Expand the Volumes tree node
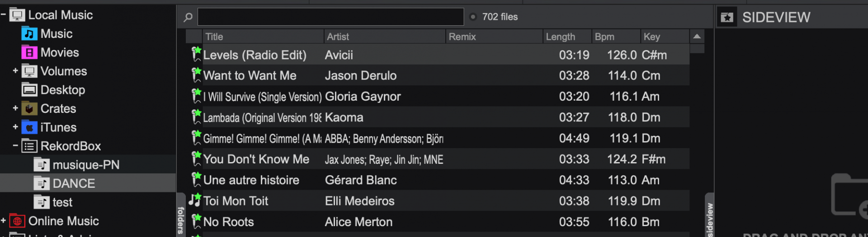This screenshot has width=868, height=237. [x=15, y=71]
